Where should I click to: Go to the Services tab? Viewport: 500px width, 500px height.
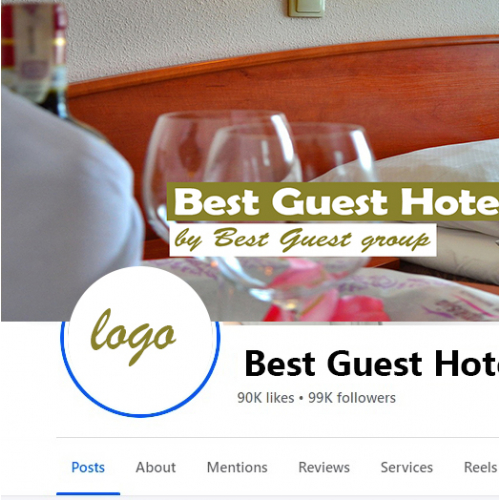[x=407, y=467]
